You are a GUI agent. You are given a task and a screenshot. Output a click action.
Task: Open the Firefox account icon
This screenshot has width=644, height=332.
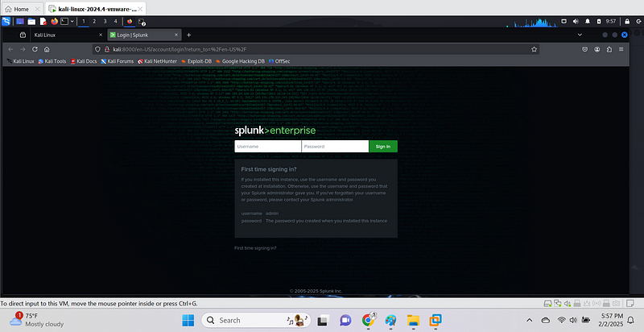coord(597,49)
